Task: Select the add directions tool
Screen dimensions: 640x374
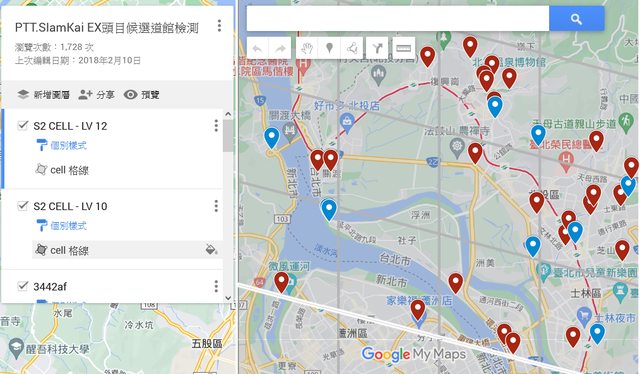Action: click(377, 49)
